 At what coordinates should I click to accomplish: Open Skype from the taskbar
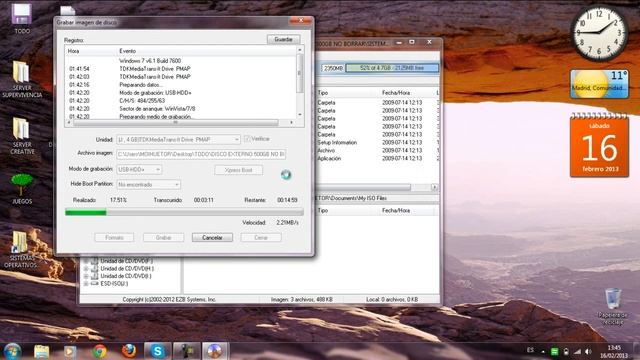point(158,351)
